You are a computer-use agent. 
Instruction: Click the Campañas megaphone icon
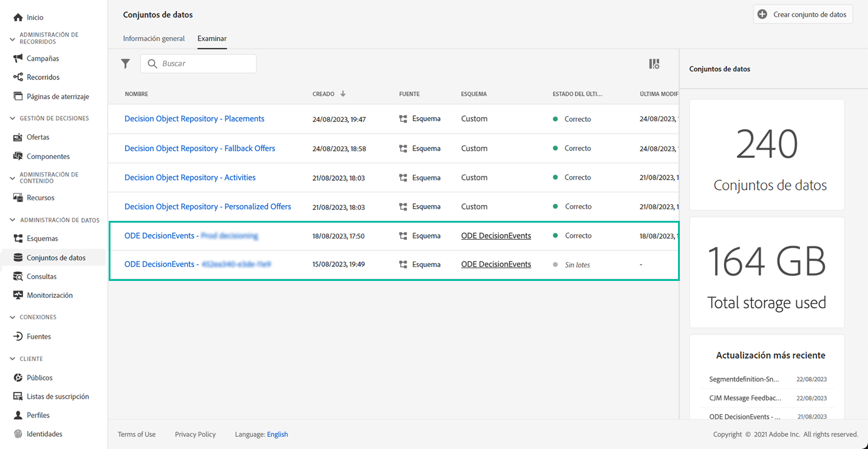point(18,58)
